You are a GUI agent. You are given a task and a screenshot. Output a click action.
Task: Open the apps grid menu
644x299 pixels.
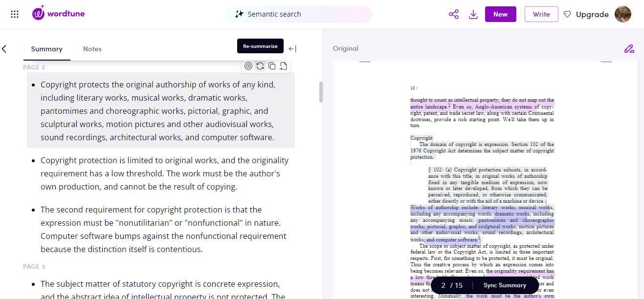15,14
